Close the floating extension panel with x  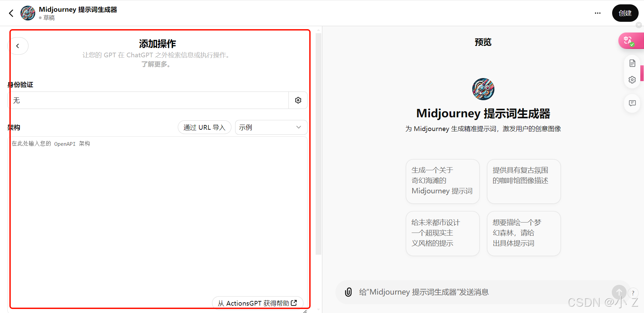[639, 25]
